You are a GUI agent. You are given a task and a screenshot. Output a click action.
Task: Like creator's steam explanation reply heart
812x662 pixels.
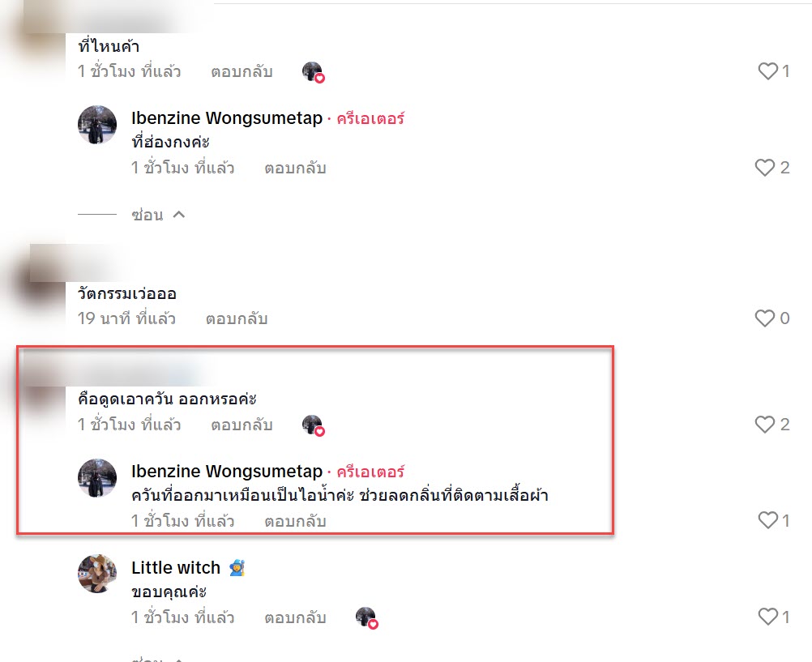pyautogui.click(x=768, y=520)
